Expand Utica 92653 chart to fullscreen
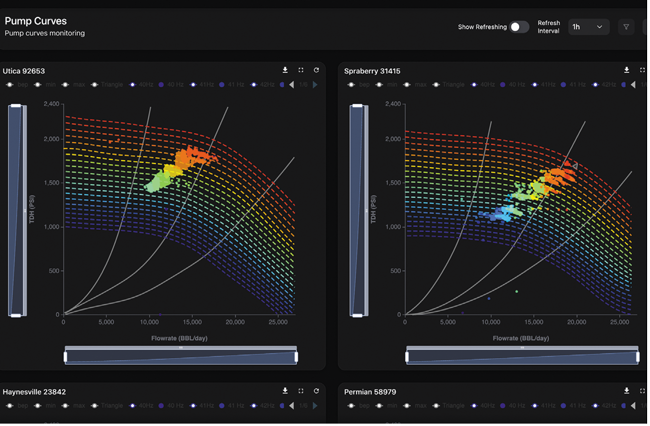 pos(301,70)
